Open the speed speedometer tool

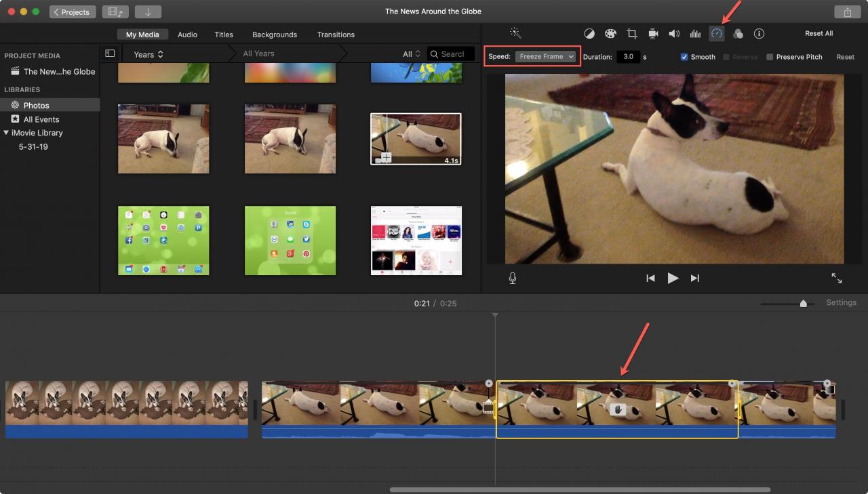point(717,34)
